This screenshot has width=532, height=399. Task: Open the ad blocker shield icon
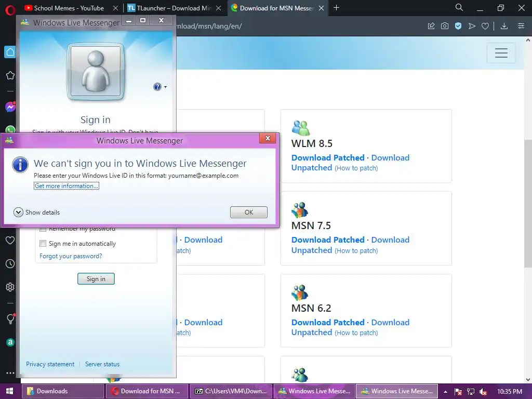(458, 26)
